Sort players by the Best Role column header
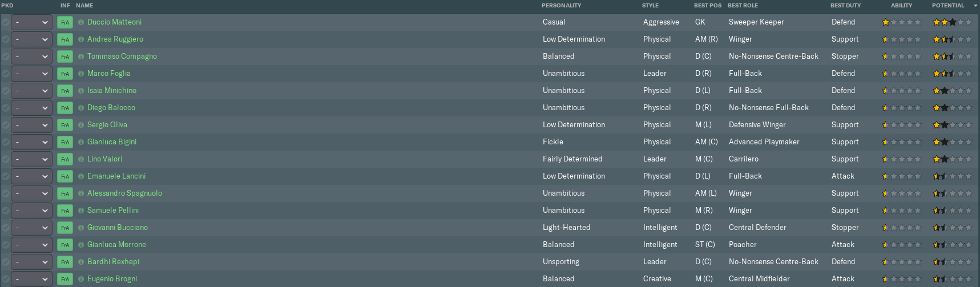980x287 pixels. [743, 6]
